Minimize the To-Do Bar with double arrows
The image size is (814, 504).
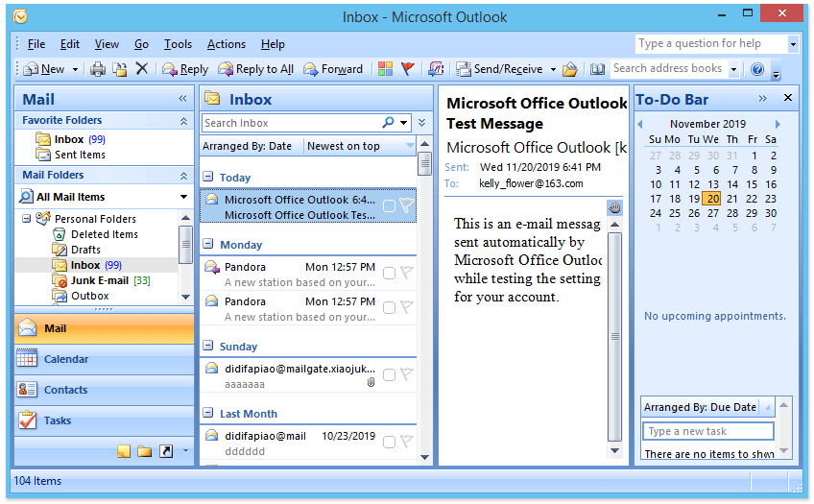point(762,98)
